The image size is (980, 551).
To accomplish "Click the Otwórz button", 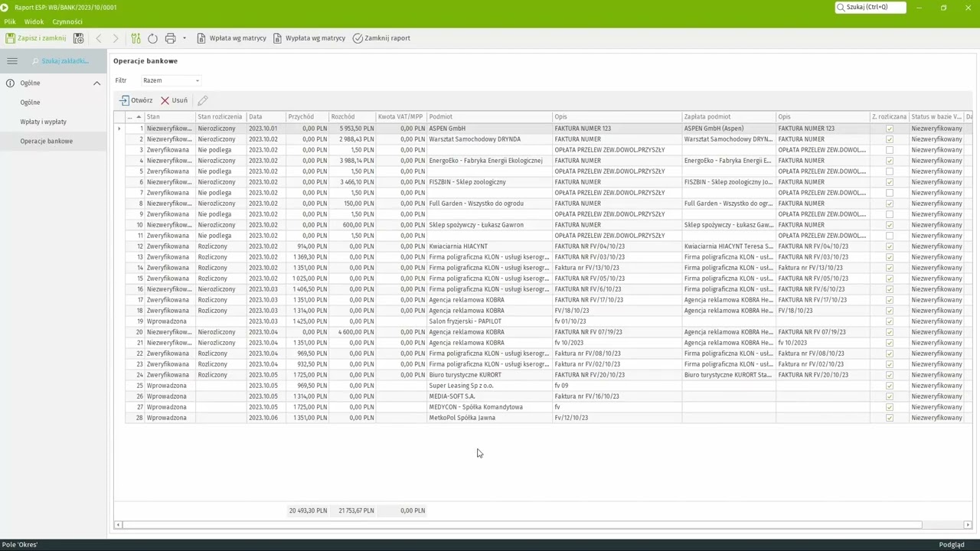I will (x=136, y=100).
